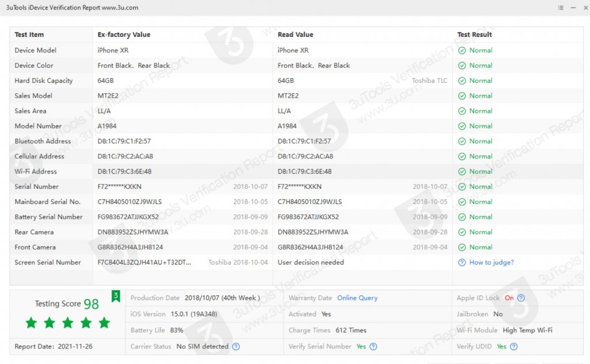
Task: Select ex-factory mainboard serial C7H8405010ZJ9WJLS
Action: [130, 202]
